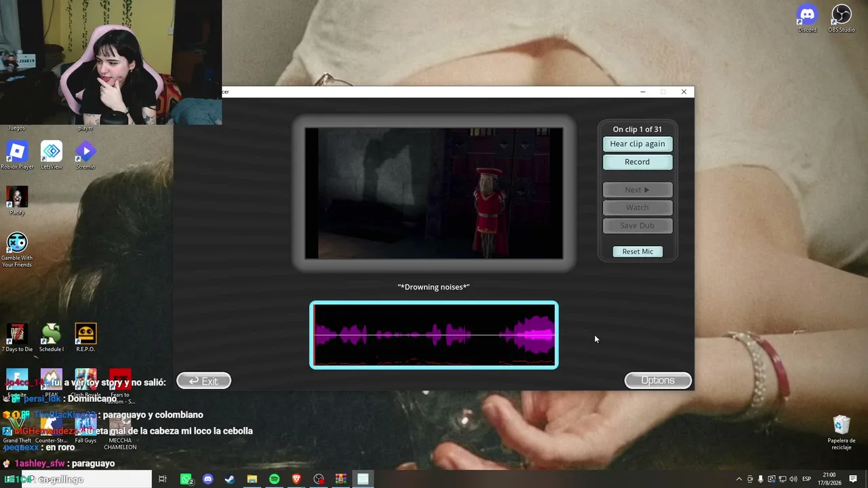Open Discord from the taskbar
868x488 pixels.
pos(208,479)
